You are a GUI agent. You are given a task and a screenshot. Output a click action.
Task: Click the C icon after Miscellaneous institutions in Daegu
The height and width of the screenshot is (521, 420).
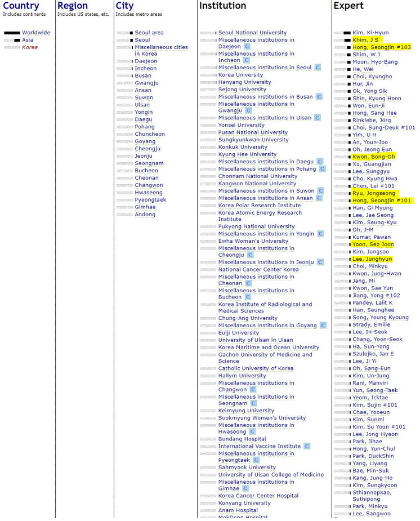[x=320, y=162]
